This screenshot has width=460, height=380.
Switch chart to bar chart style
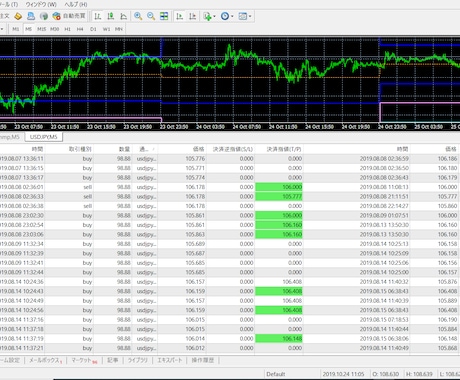(98, 16)
